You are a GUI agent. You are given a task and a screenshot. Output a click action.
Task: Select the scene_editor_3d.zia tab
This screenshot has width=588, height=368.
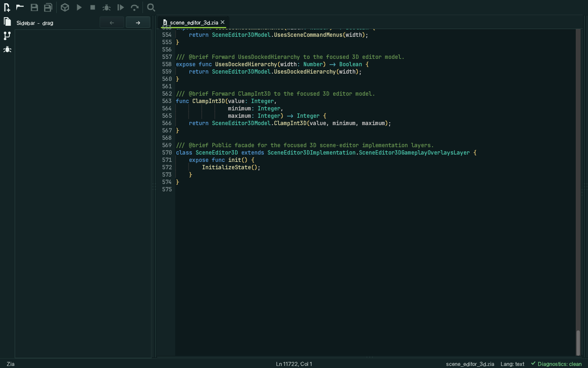point(194,22)
